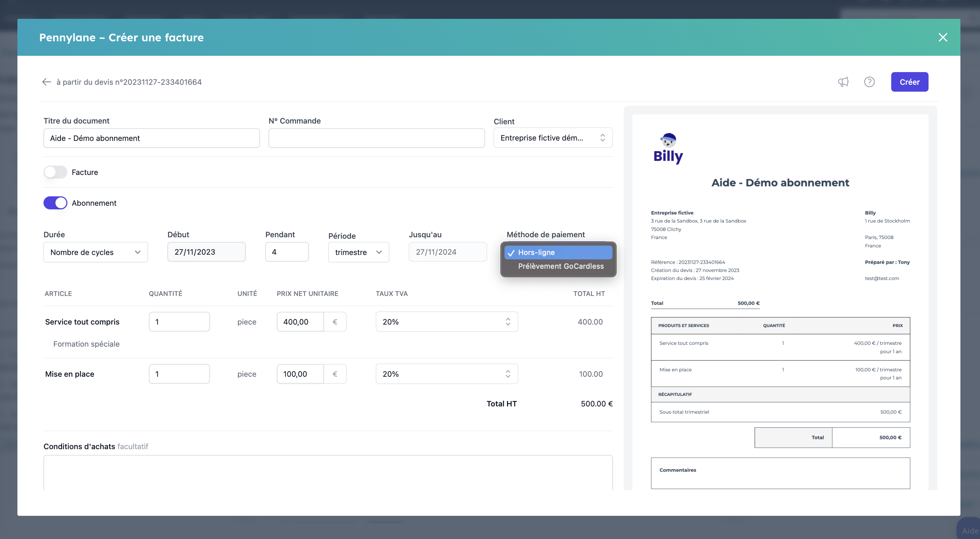Open the Période dropdown trimestre

point(358,252)
